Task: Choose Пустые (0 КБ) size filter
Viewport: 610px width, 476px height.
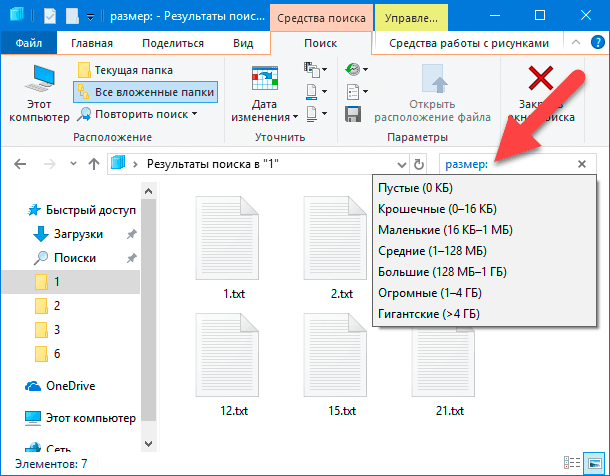Action: click(x=484, y=188)
